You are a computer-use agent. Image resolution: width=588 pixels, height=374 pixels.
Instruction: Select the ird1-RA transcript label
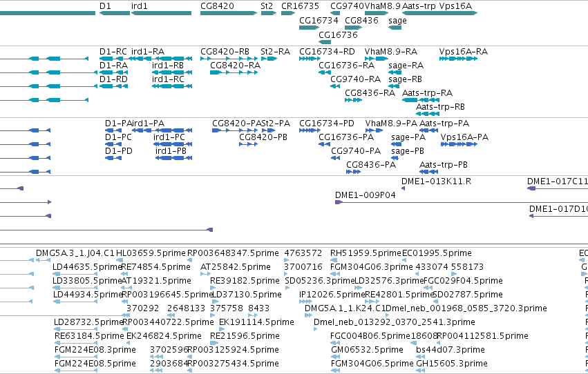click(x=148, y=52)
